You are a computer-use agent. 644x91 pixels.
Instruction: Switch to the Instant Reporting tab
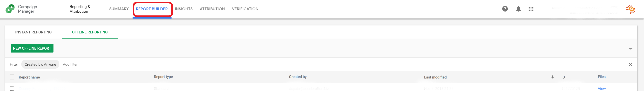click(34, 32)
